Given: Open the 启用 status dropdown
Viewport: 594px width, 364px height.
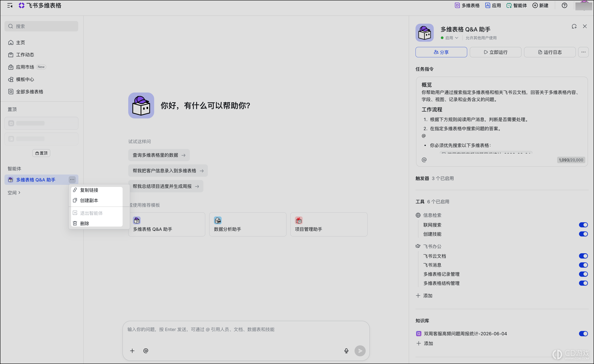Looking at the screenshot, I should [x=449, y=38].
